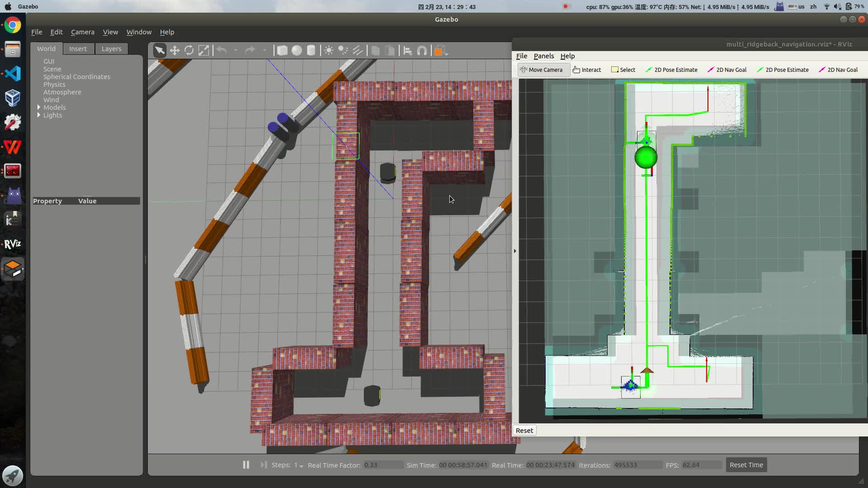
Task: Enable the snap magnet tool
Action: [422, 51]
